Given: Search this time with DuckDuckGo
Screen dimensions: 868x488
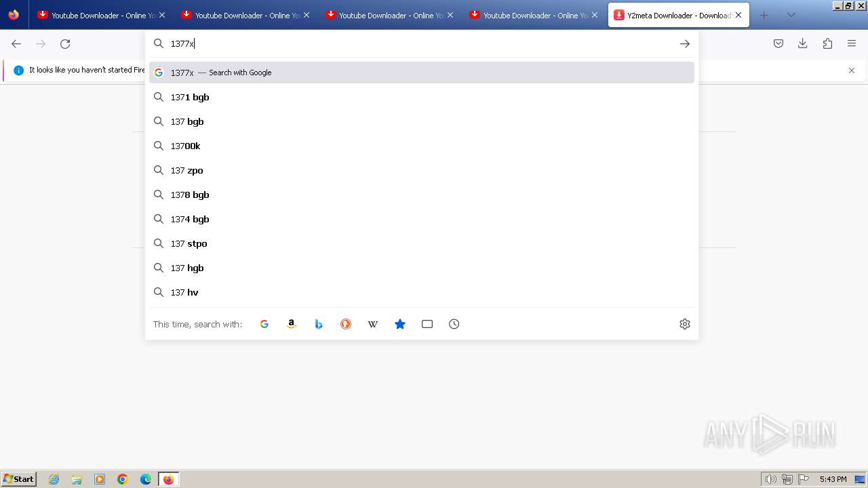Looking at the screenshot, I should click(x=346, y=324).
